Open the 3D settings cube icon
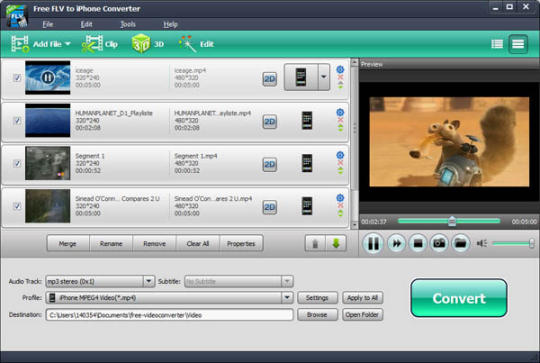 coord(141,44)
